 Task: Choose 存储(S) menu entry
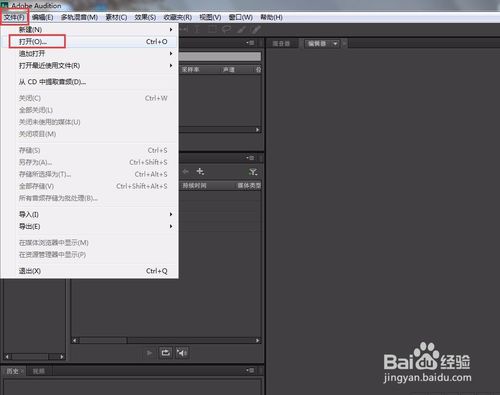tap(89, 150)
